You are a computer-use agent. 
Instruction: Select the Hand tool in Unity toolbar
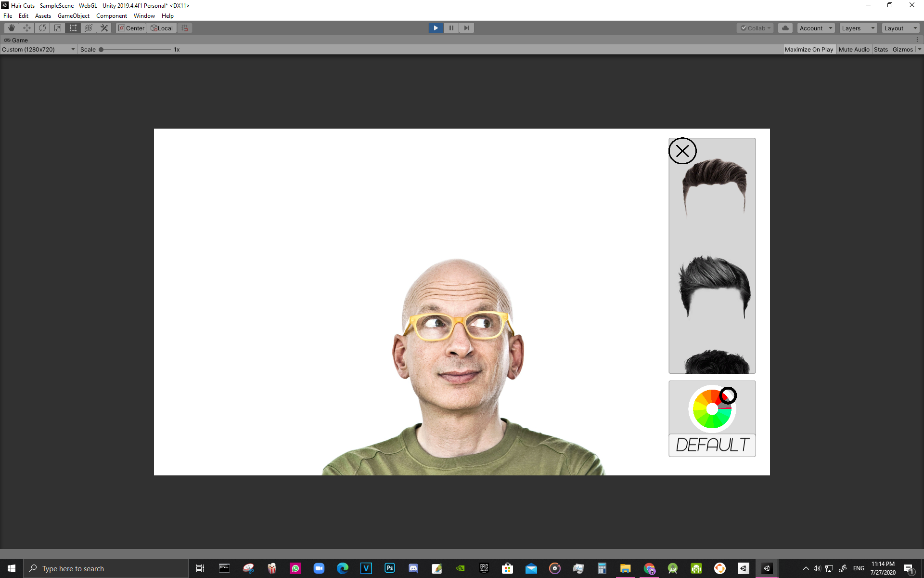click(12, 28)
